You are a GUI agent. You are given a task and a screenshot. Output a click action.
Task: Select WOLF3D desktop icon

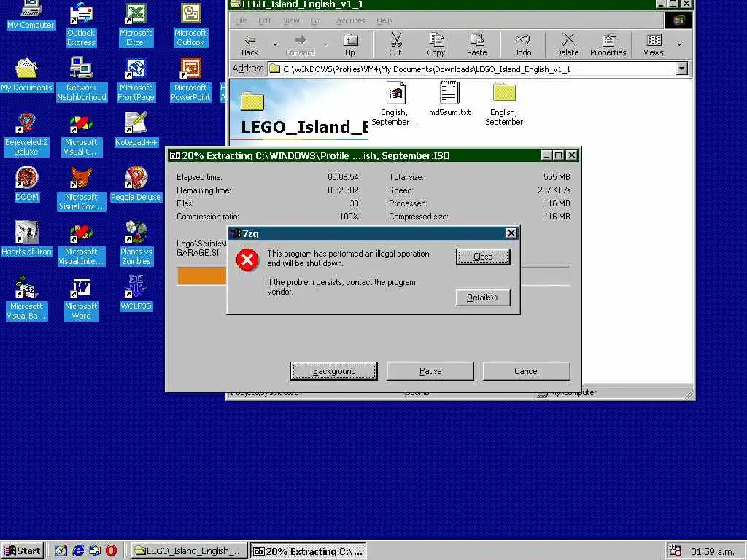(x=136, y=293)
